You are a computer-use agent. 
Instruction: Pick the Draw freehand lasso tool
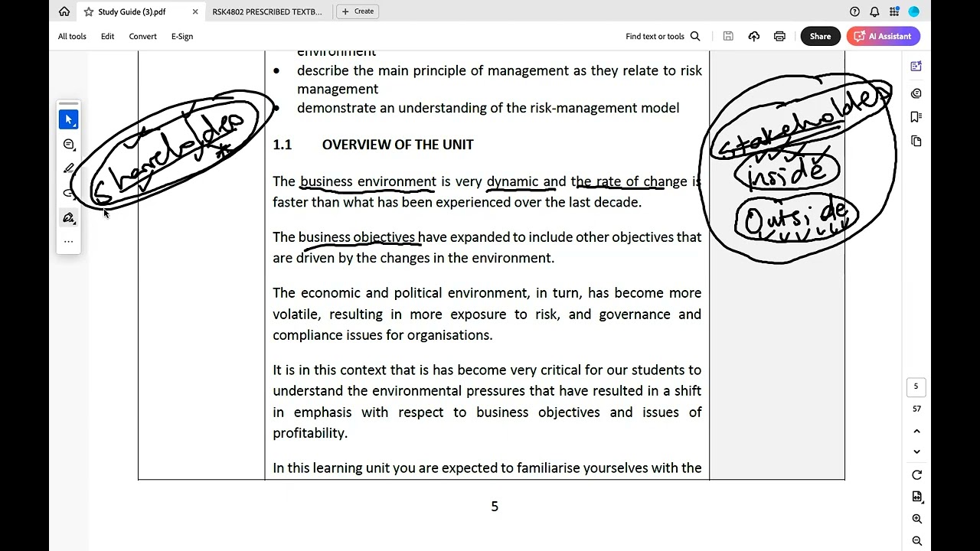(68, 193)
